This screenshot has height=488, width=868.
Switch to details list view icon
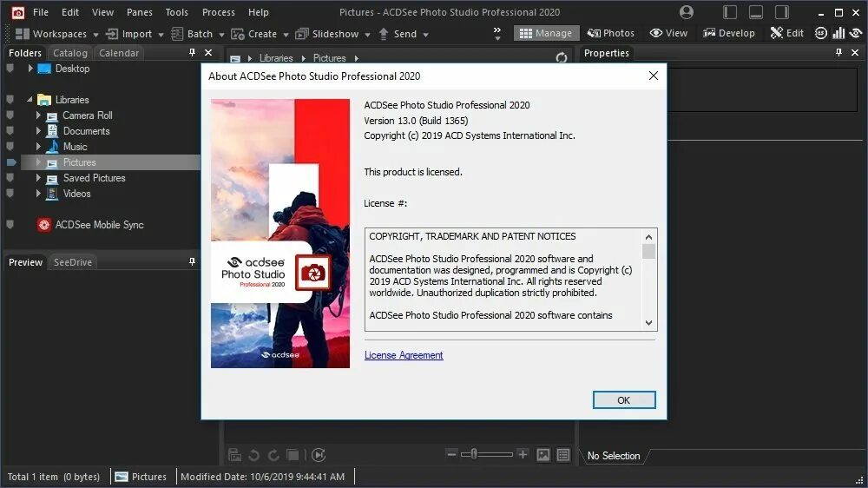(563, 455)
